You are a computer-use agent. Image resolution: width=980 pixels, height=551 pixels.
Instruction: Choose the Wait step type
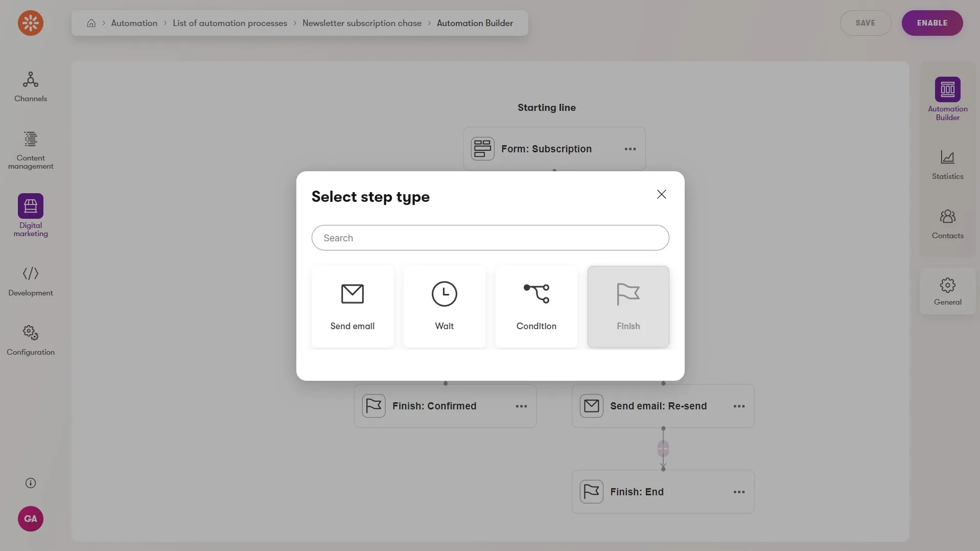[x=445, y=307]
